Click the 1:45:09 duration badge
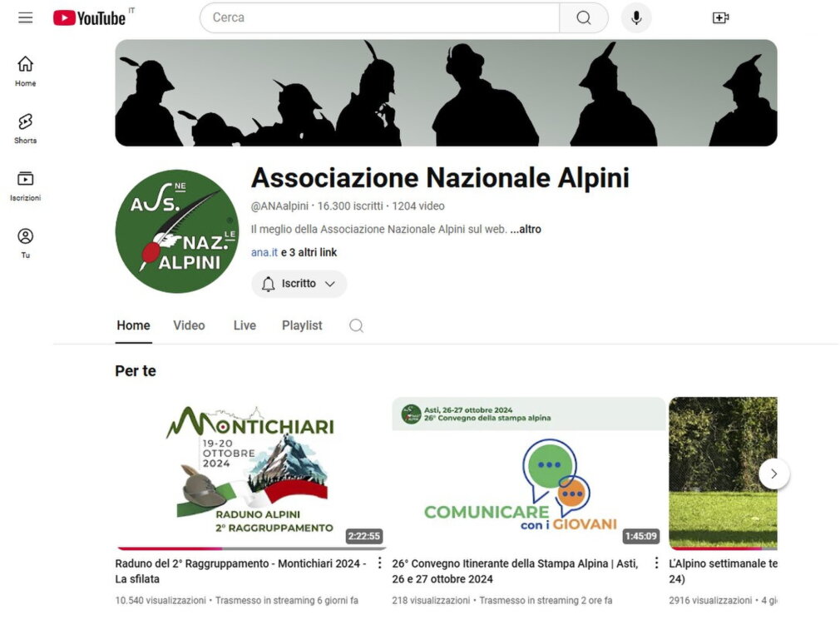The width and height of the screenshot is (840, 620). (x=640, y=536)
